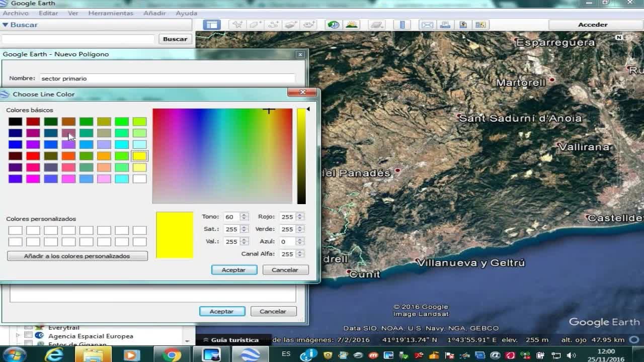Click the 'Villanueva y Geltrú' map label
644x362 pixels.
click(471, 263)
